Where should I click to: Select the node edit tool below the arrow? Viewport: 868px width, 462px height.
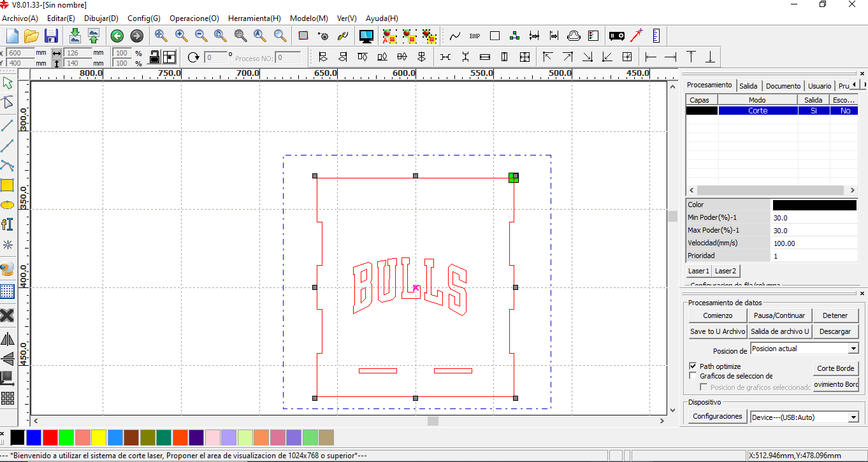coord(8,103)
